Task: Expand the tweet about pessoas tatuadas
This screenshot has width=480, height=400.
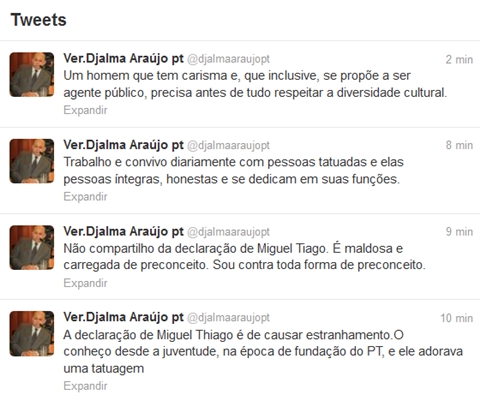Action: pyautogui.click(x=85, y=197)
